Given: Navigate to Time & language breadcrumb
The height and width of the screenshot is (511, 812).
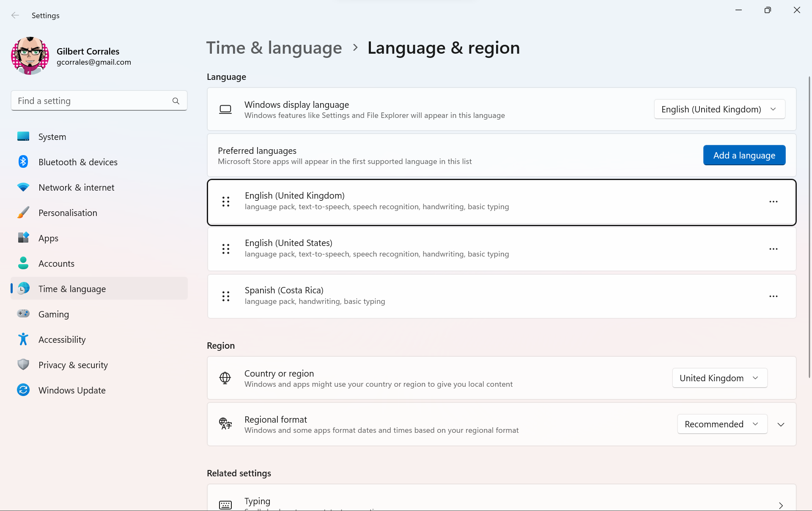Looking at the screenshot, I should (274, 48).
